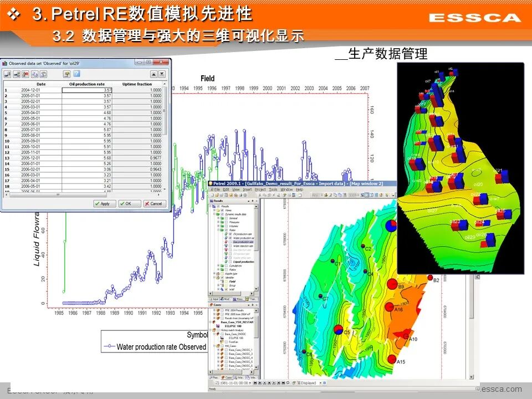Click OK in the Observed data dialog
Screen dimensions: 532x399
coord(129,203)
